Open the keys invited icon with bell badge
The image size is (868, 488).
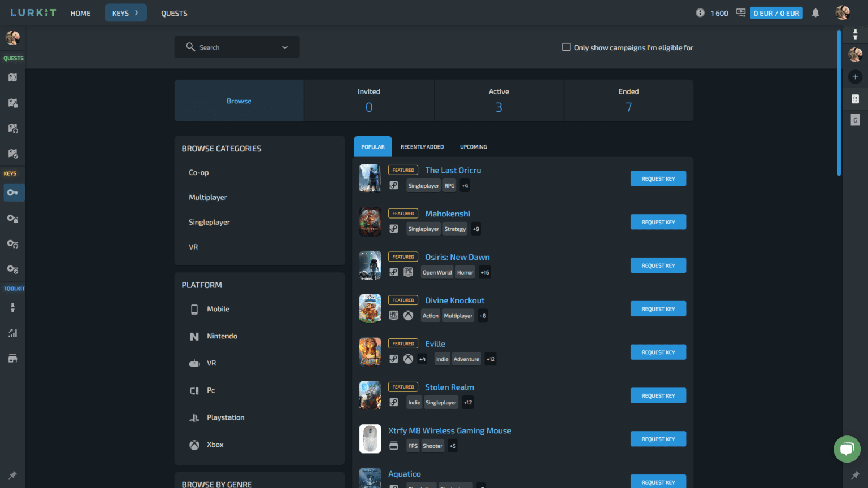point(12,219)
